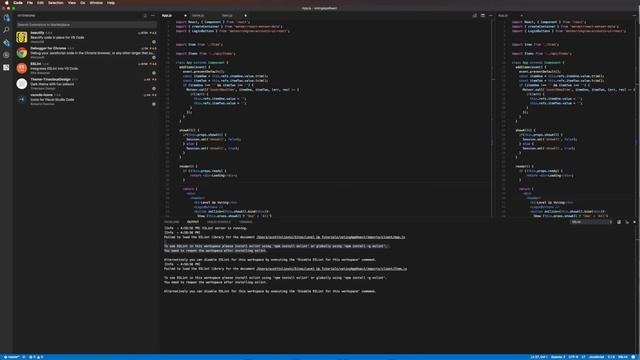Click the errors and warnings status bar counter

(x=37, y=357)
